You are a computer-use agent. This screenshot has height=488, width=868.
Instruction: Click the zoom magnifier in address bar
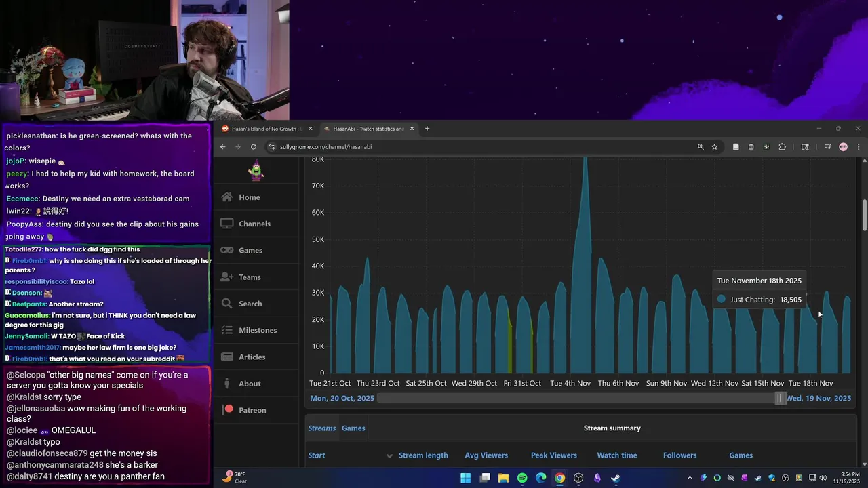coord(701,146)
